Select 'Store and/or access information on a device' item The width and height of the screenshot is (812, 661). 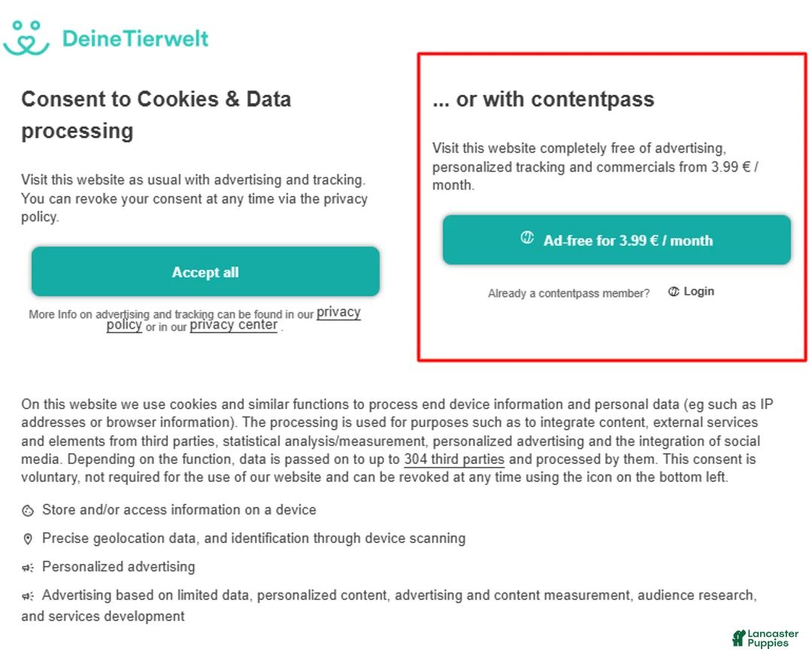pos(179,510)
